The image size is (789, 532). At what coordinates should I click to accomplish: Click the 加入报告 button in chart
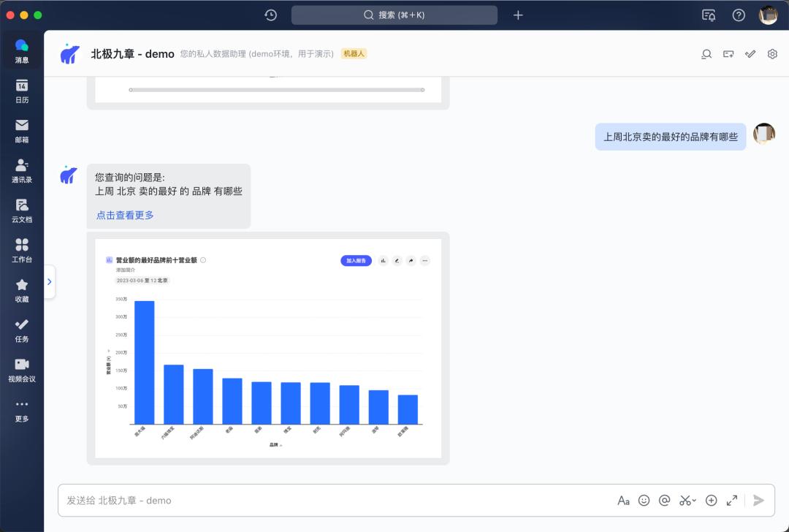[x=356, y=260]
